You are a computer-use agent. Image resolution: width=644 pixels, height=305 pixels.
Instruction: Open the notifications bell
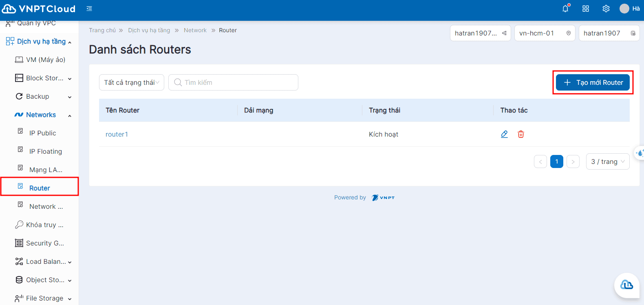coord(565,9)
